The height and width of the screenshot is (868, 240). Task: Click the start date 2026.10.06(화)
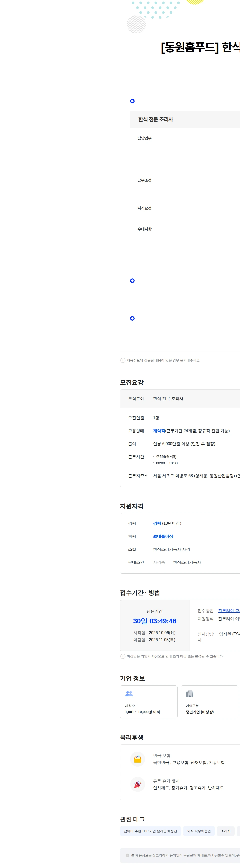click(162, 633)
